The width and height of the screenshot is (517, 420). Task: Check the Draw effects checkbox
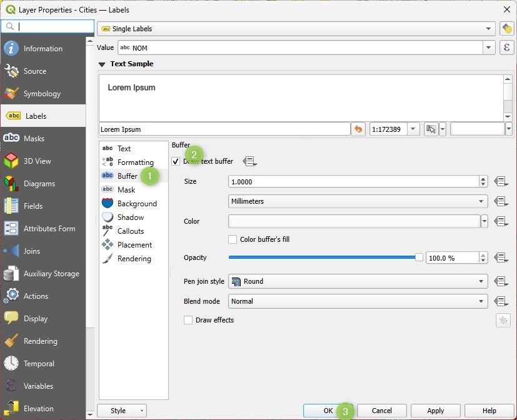coord(188,320)
